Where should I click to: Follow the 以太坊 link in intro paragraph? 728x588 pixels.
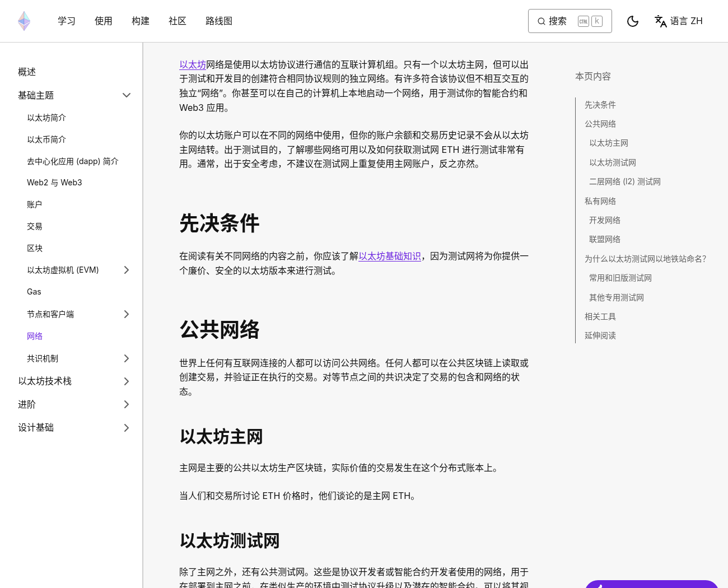193,64
